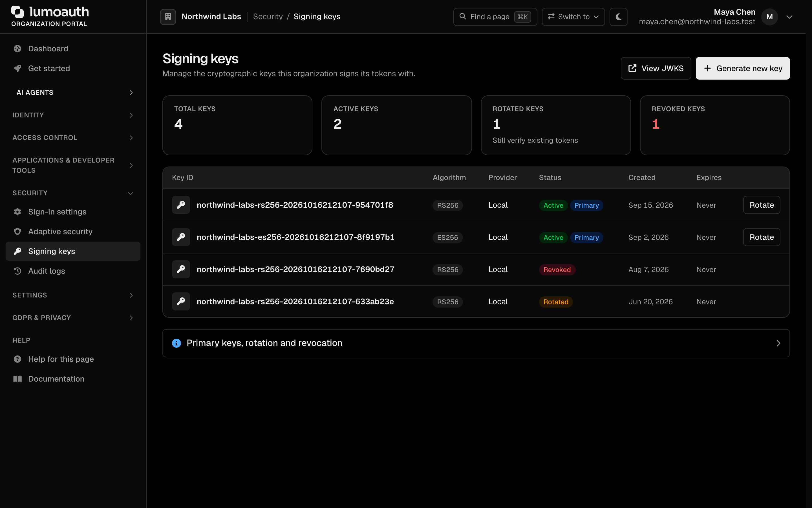Click the Security breadcrumb link

tap(268, 16)
